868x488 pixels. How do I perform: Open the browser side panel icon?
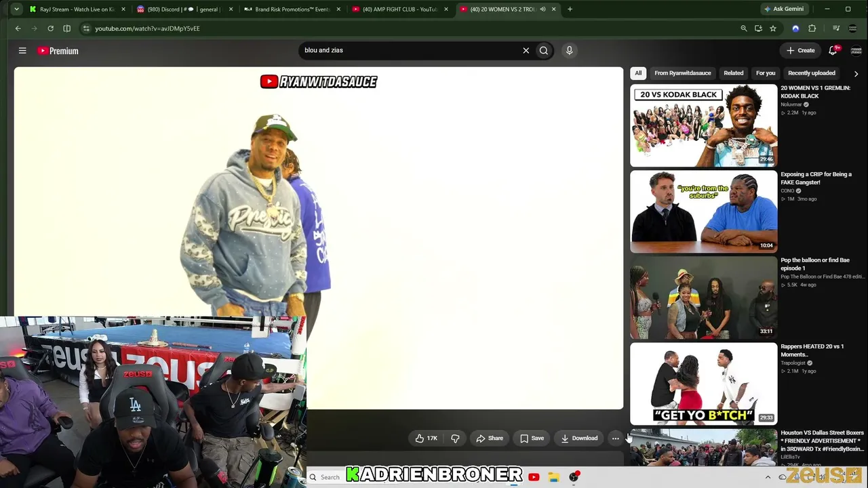67,28
